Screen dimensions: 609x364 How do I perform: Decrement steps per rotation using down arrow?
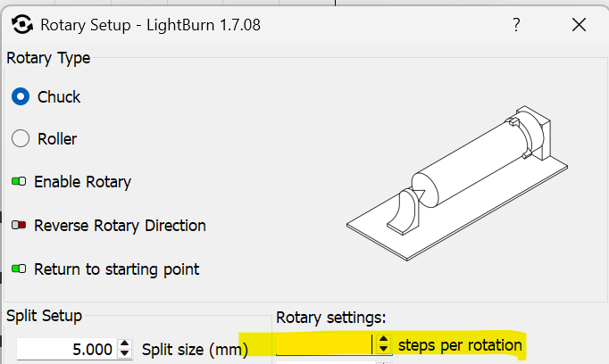click(x=383, y=349)
